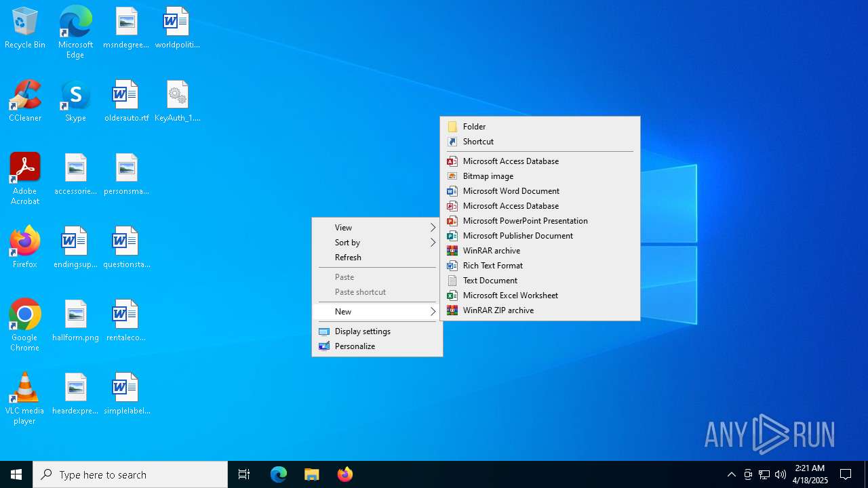Screen dimensions: 868x488
Task: Create a new WinRAR ZIP archive
Action: coord(540,310)
